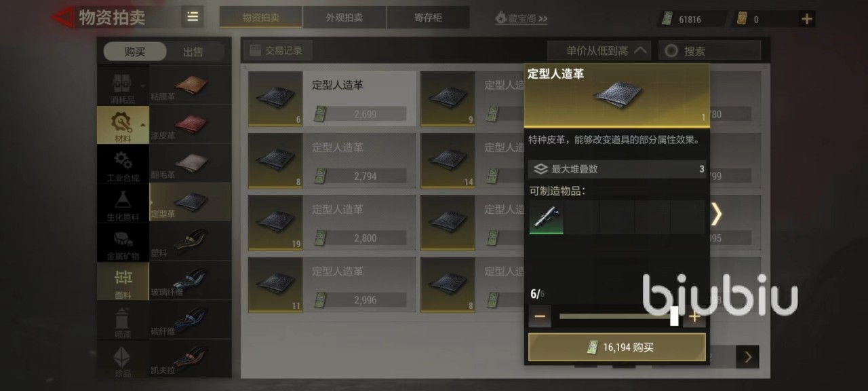
Task: Select the 工业合成 cog category
Action: 123,165
